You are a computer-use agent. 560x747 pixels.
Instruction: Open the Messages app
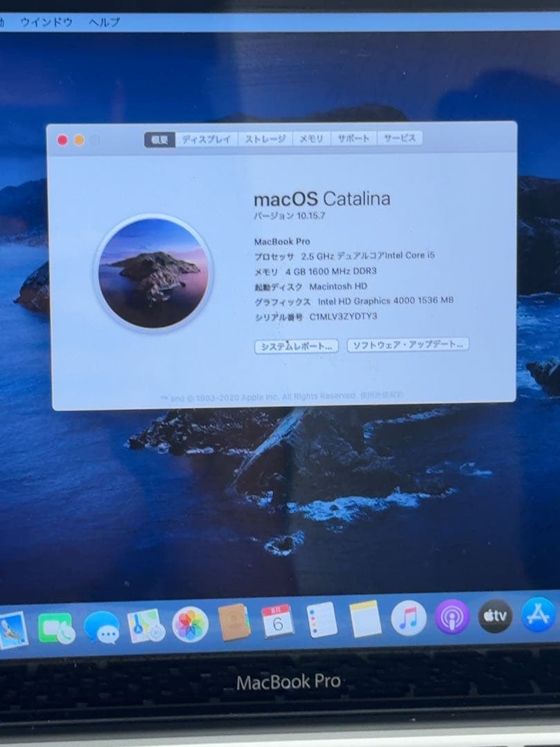tap(104, 622)
